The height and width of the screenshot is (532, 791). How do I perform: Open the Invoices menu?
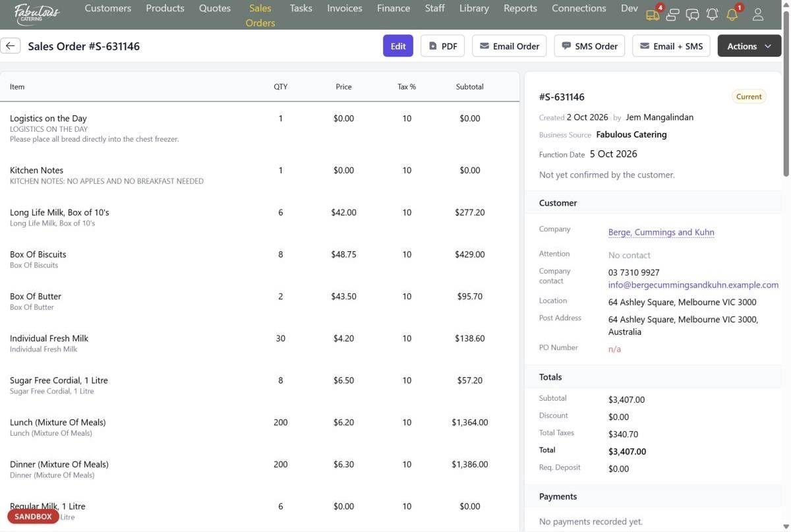click(345, 9)
